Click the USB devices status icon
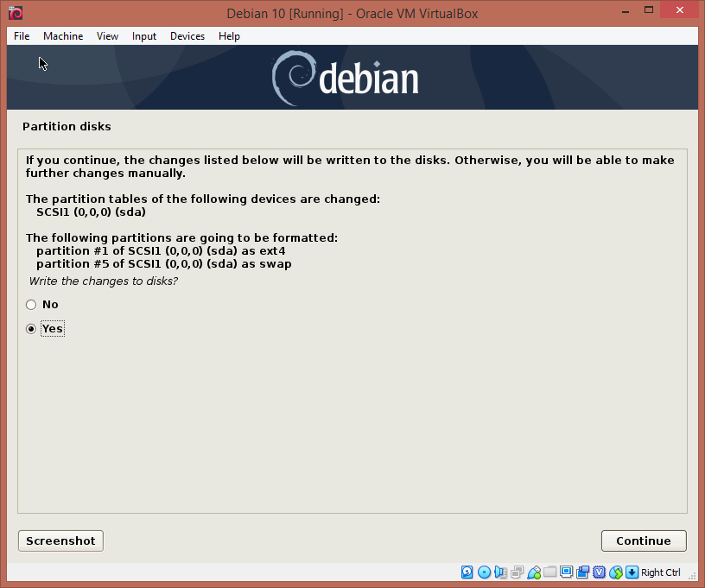 click(x=534, y=572)
